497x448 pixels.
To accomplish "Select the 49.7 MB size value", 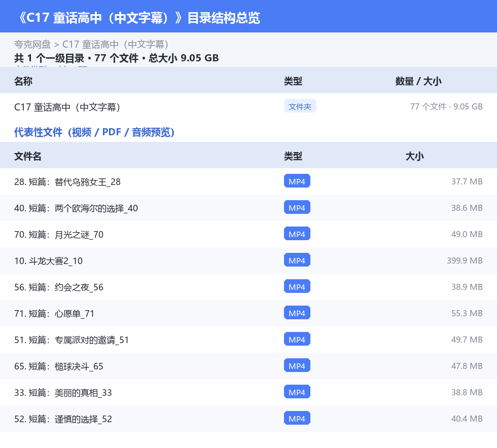I will pyautogui.click(x=467, y=340).
